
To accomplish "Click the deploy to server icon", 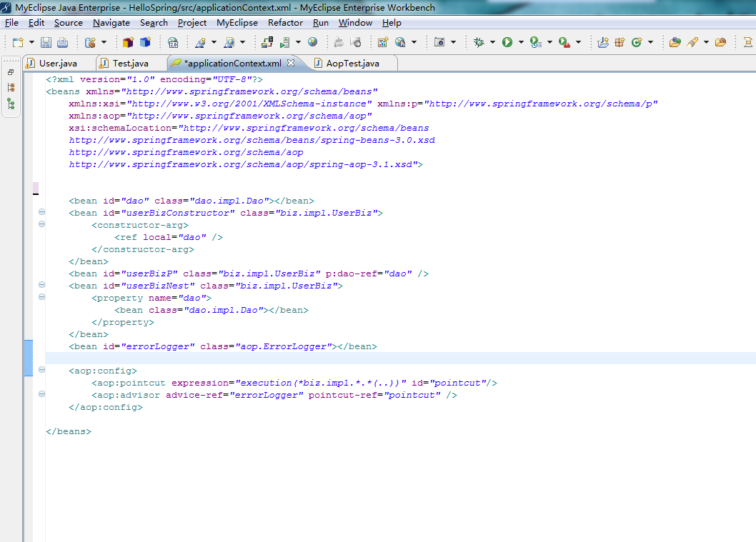I will tap(267, 42).
